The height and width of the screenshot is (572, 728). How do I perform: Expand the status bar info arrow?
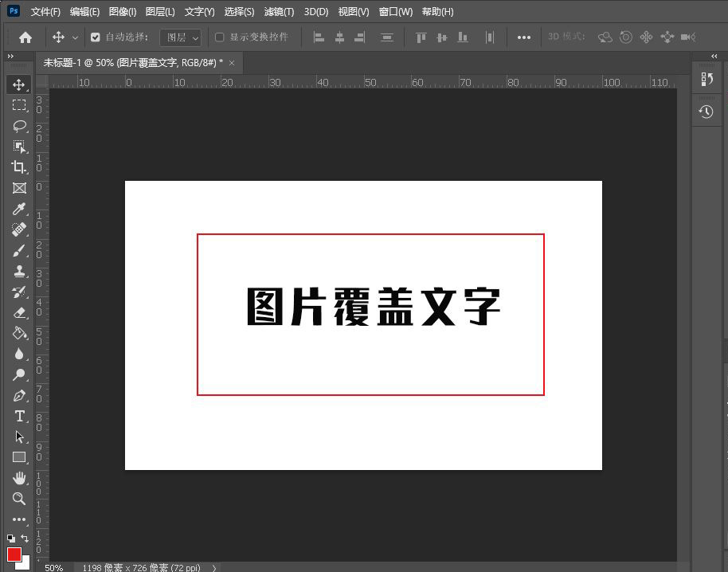click(213, 568)
